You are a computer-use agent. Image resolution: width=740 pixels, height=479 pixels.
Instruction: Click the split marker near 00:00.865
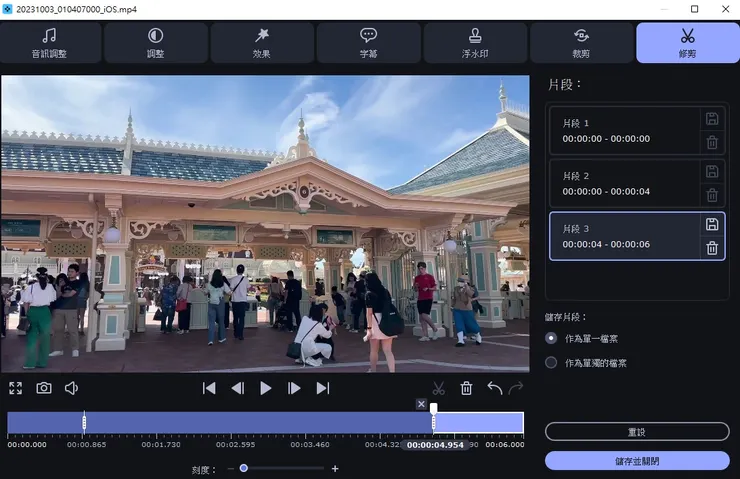84,422
